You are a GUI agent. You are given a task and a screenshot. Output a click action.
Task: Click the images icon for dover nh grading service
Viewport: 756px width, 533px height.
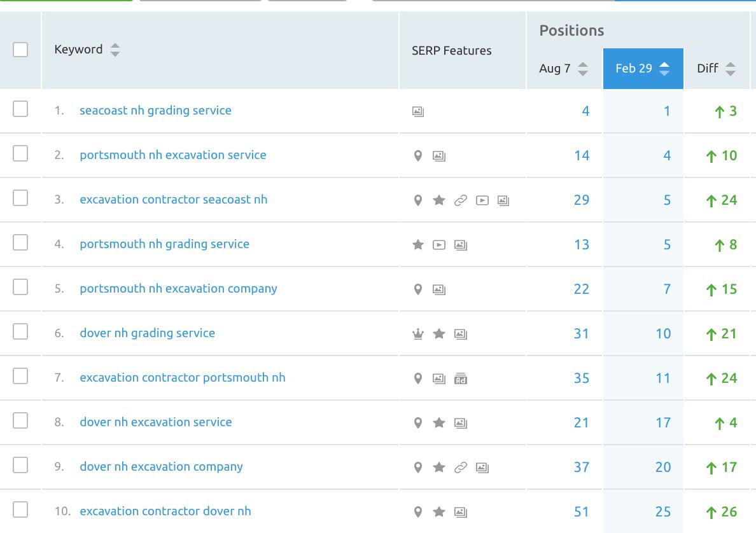(461, 334)
